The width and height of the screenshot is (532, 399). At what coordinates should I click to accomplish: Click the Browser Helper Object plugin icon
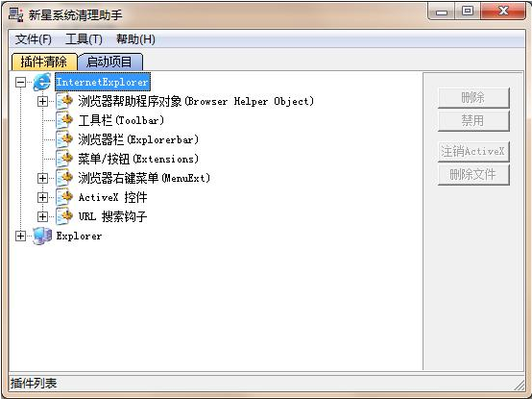tap(64, 101)
